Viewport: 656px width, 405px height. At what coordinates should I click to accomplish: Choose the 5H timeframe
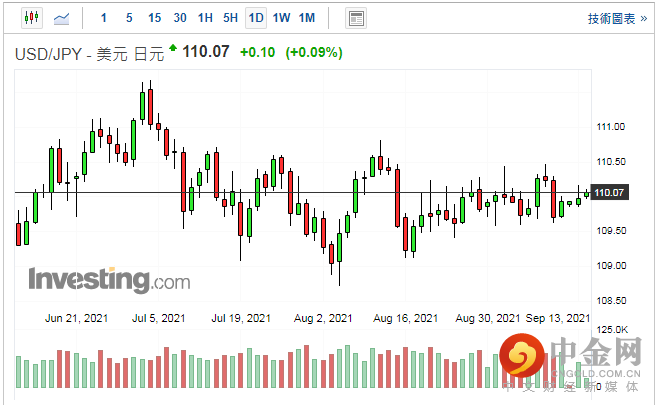[x=230, y=18]
